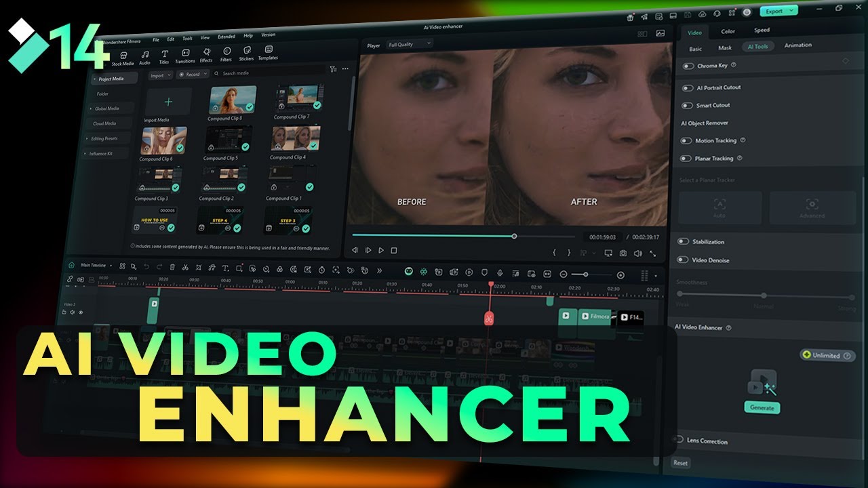Open the Audio library
The image size is (868, 488).
click(x=144, y=58)
